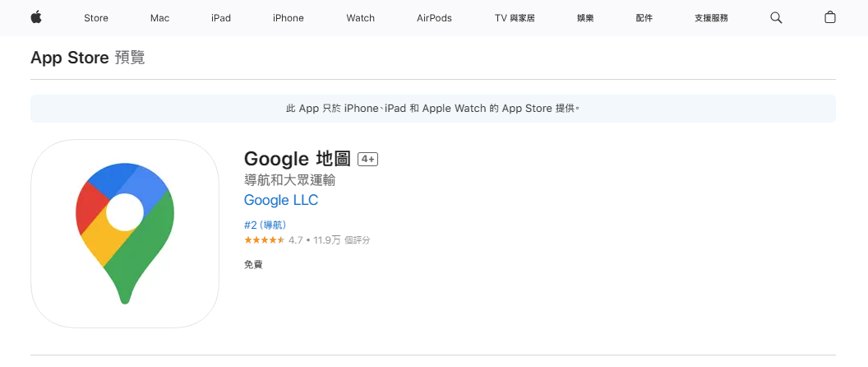
Task: Select 配件 in the navigation bar
Action: tap(644, 18)
